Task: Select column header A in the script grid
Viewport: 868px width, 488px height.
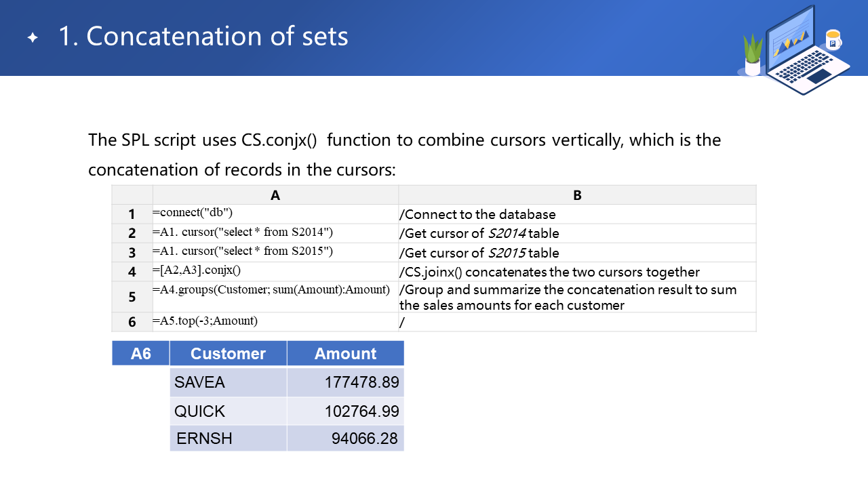Action: pyautogui.click(x=275, y=195)
